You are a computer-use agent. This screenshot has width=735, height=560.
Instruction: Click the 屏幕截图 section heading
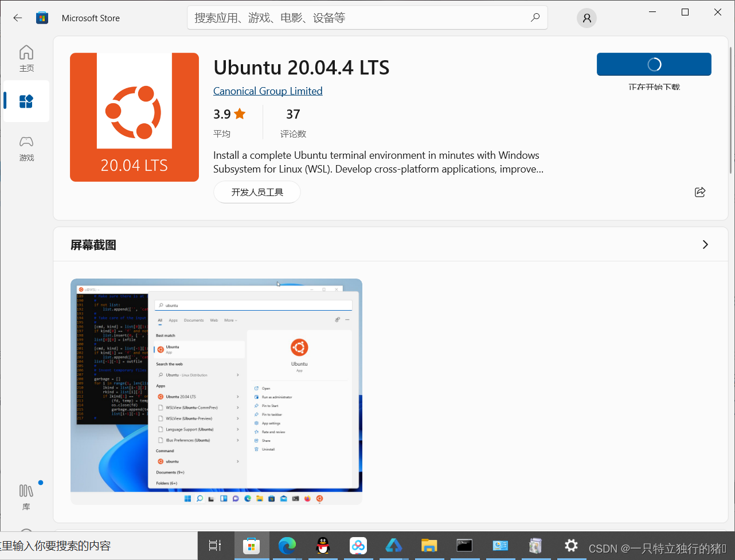93,245
